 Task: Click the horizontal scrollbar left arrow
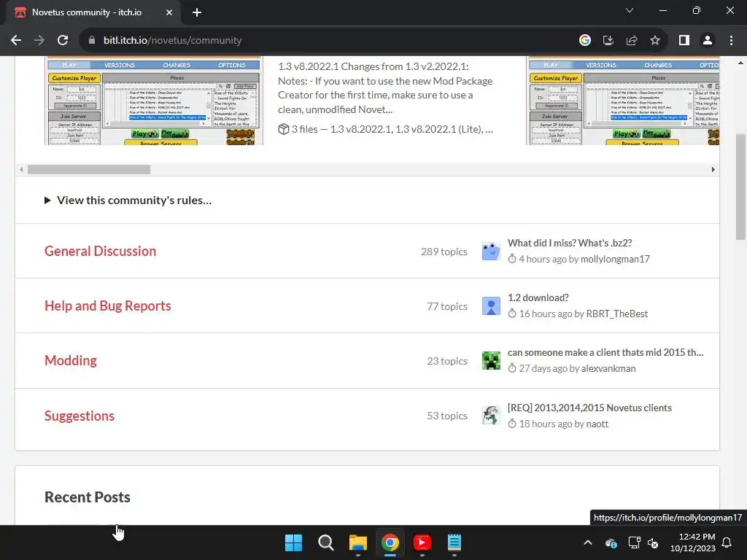(x=21, y=169)
